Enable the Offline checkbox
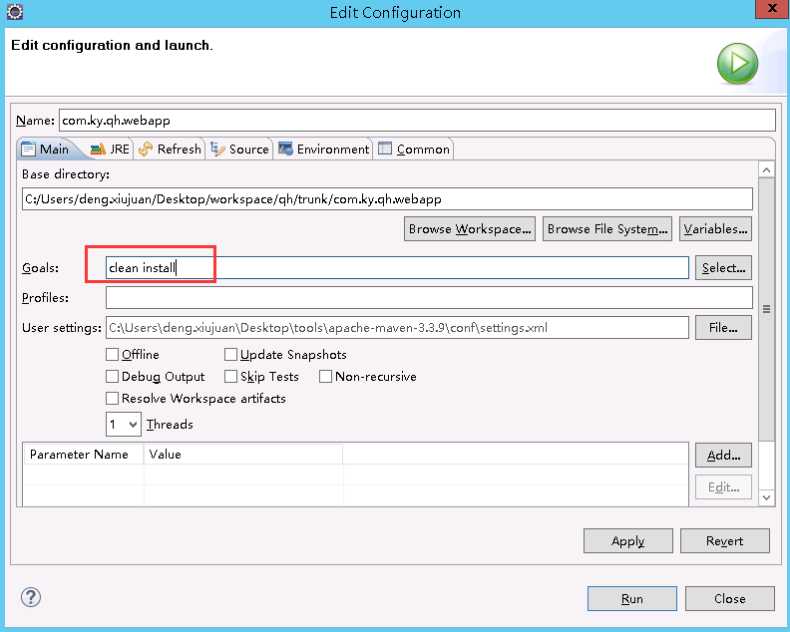Screen dimensions: 790x632 tap(112, 355)
